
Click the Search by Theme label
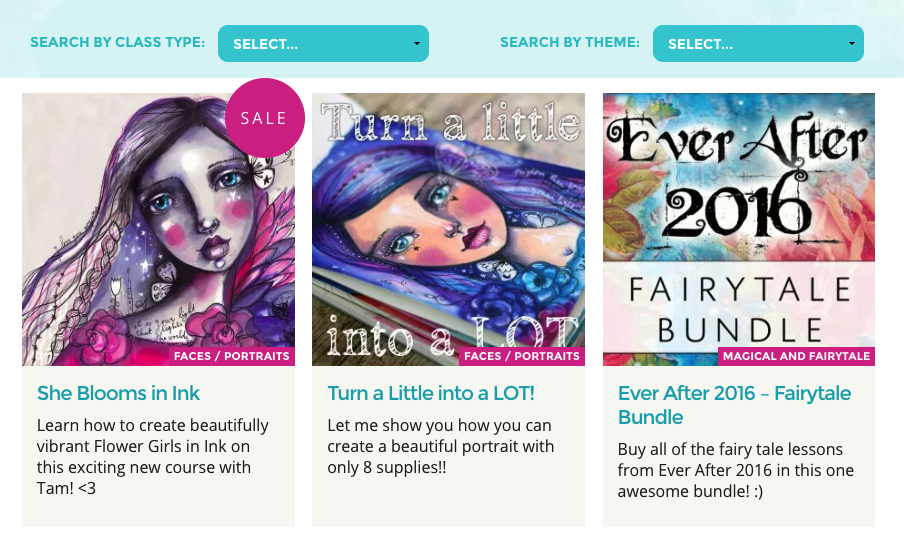point(570,43)
